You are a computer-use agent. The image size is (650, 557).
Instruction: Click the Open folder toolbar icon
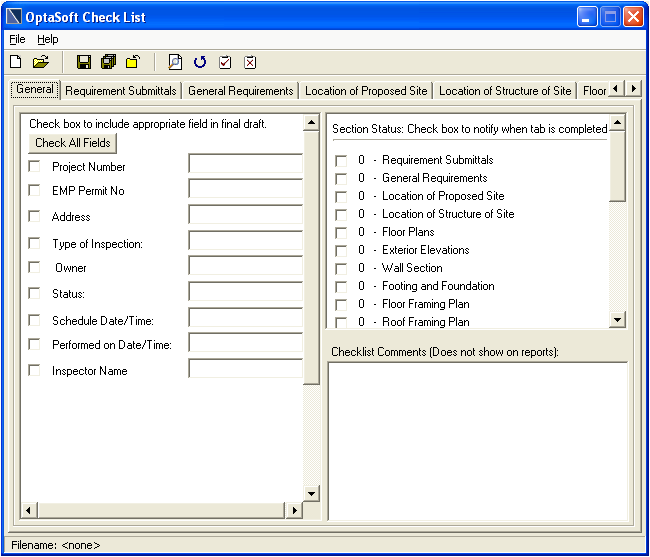(x=41, y=62)
